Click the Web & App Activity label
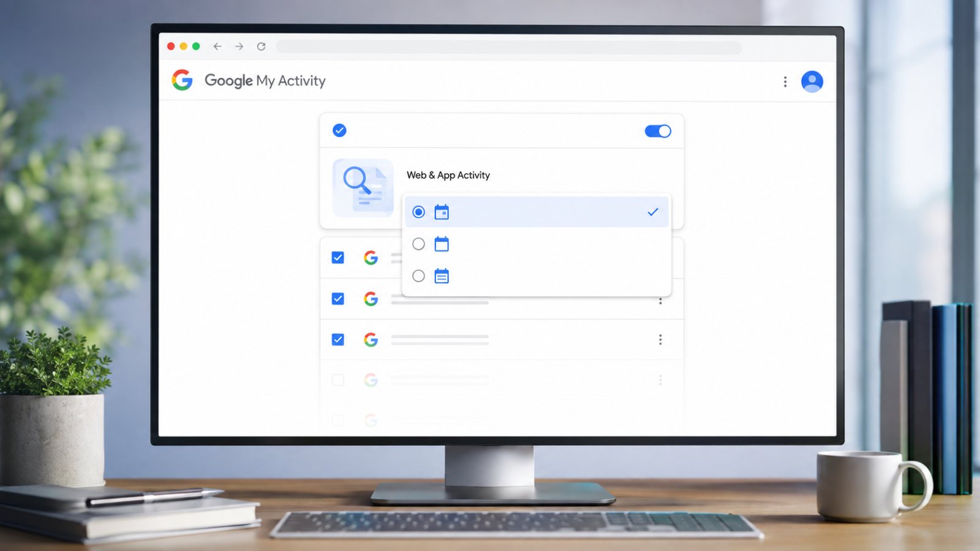This screenshot has height=551, width=980. (x=448, y=175)
